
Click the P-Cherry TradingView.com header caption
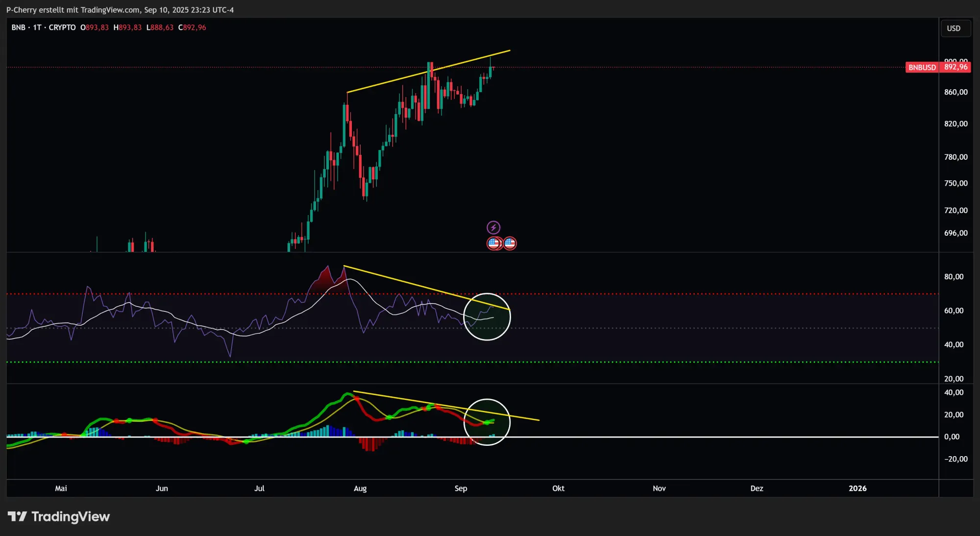point(120,10)
